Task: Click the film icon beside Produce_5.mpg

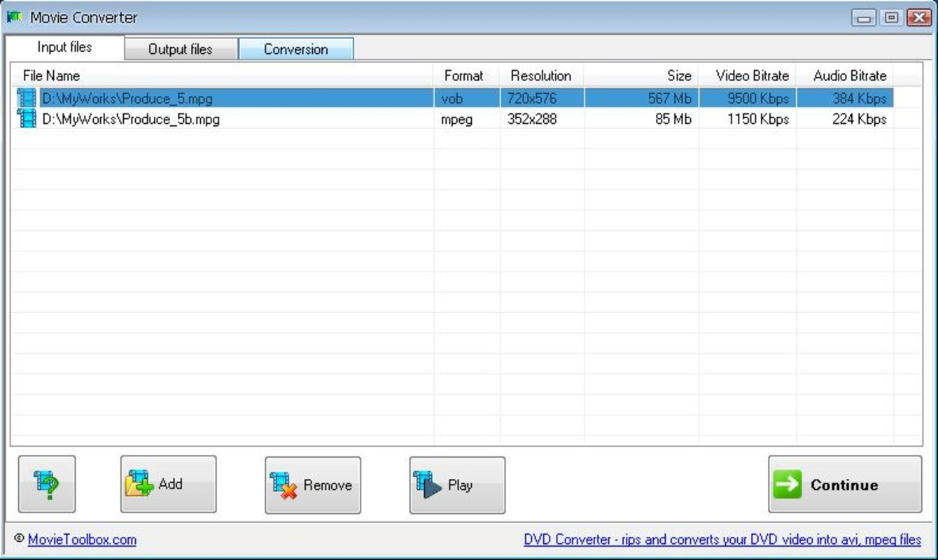Action: (x=27, y=98)
